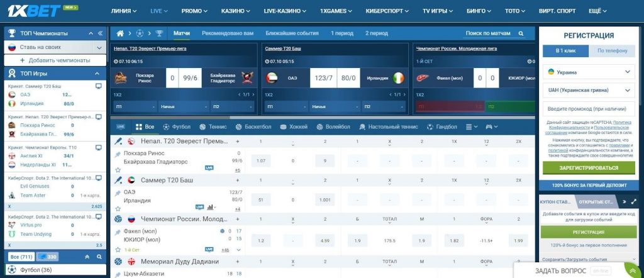Click the green ЗАРЕГИСТРИРОВАТЬСЯ button
This screenshot has width=644, height=278.
coord(589,168)
